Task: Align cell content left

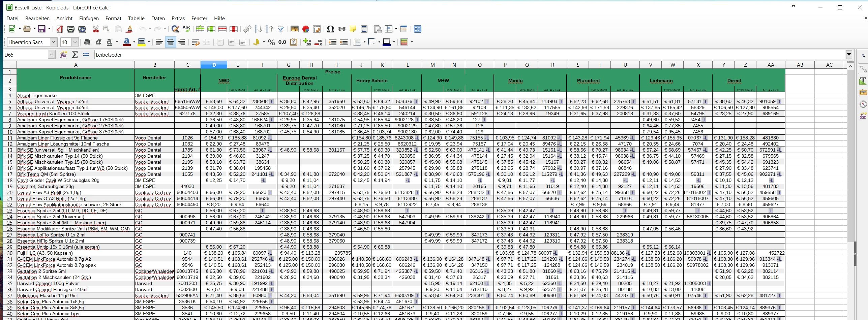Action: point(159,42)
